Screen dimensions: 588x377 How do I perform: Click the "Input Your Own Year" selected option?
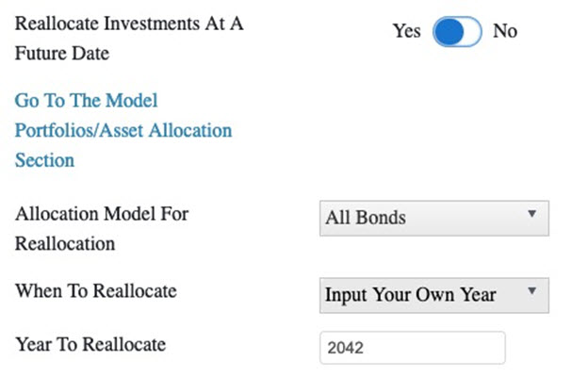point(410,295)
